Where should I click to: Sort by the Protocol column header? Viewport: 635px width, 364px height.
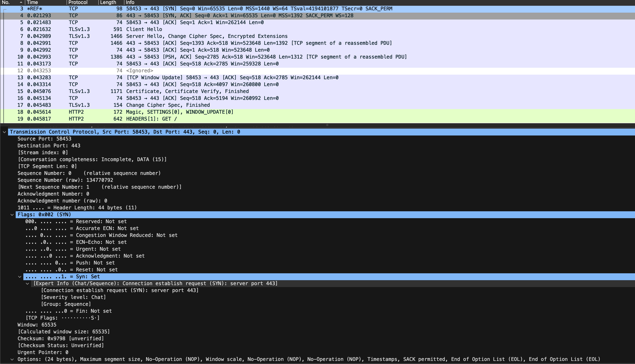(x=82, y=2)
